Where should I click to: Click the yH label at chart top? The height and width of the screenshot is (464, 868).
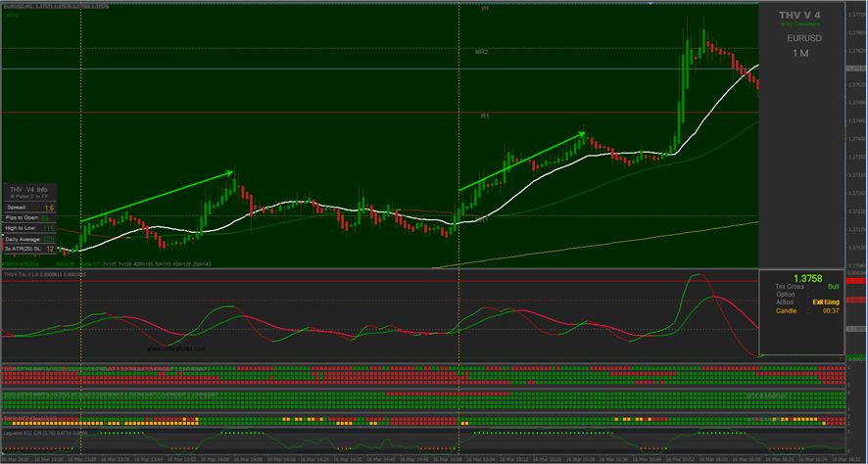click(484, 8)
